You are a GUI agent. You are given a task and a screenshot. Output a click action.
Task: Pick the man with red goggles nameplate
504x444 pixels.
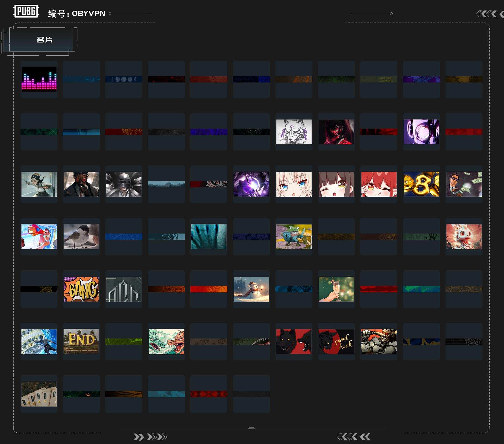coord(81,184)
